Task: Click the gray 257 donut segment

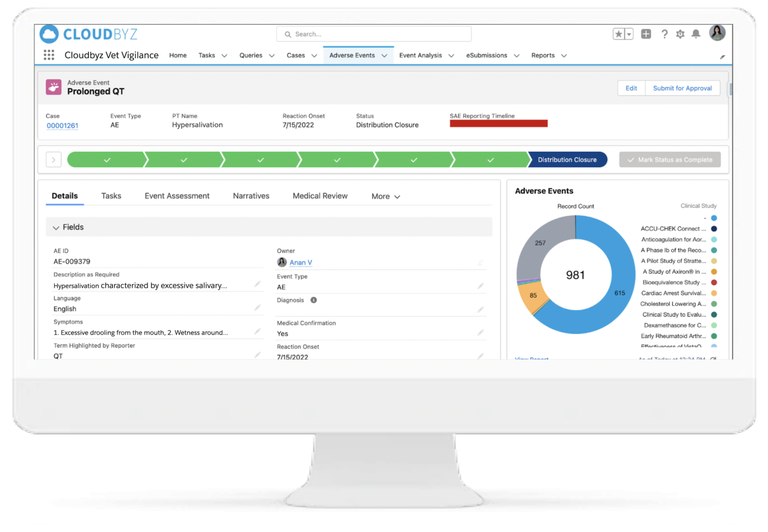Action: tap(540, 243)
